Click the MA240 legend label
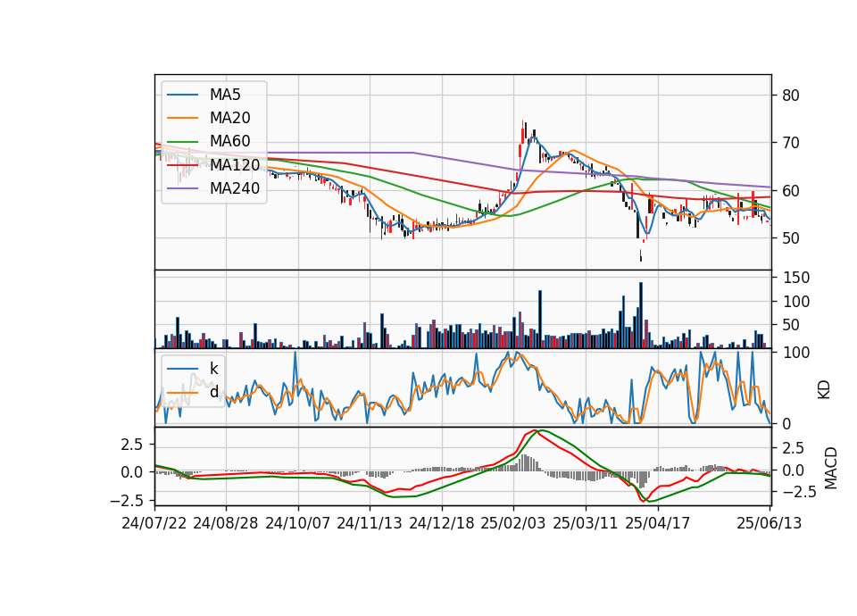The height and width of the screenshot is (616, 857). pyautogui.click(x=235, y=188)
